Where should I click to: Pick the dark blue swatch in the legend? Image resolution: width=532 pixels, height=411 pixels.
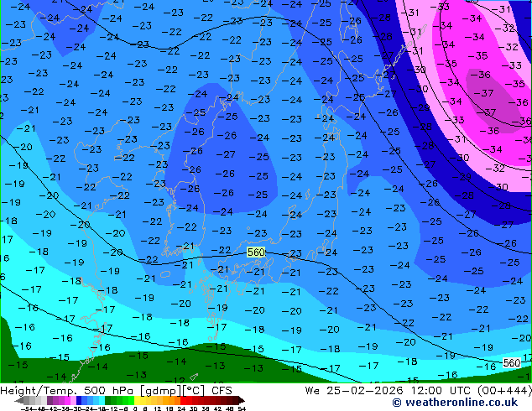pyautogui.click(x=79, y=400)
